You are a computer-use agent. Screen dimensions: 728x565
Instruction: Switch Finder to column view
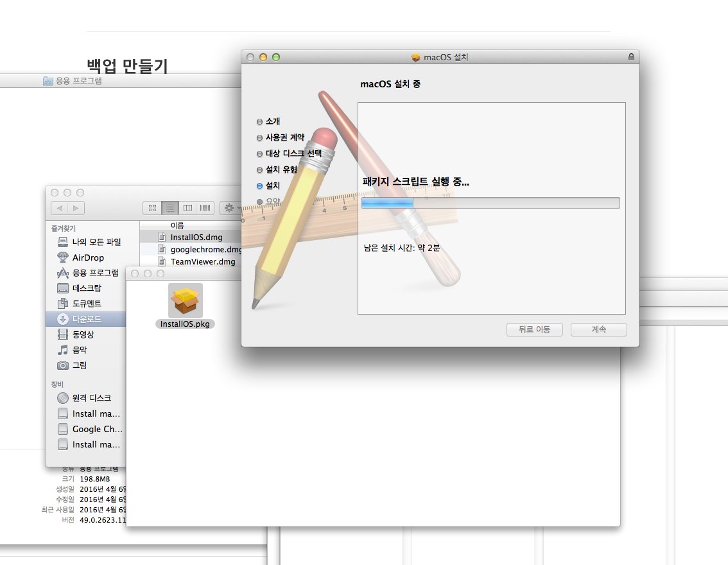coord(187,208)
